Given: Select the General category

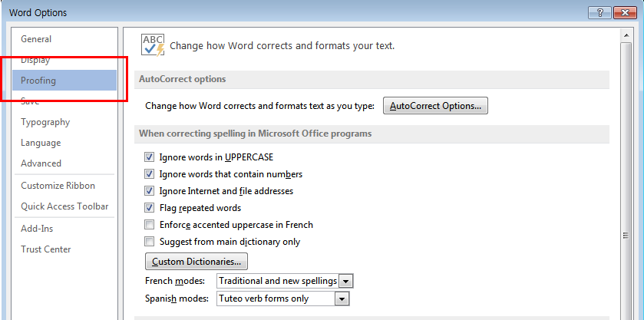Looking at the screenshot, I should pos(36,39).
